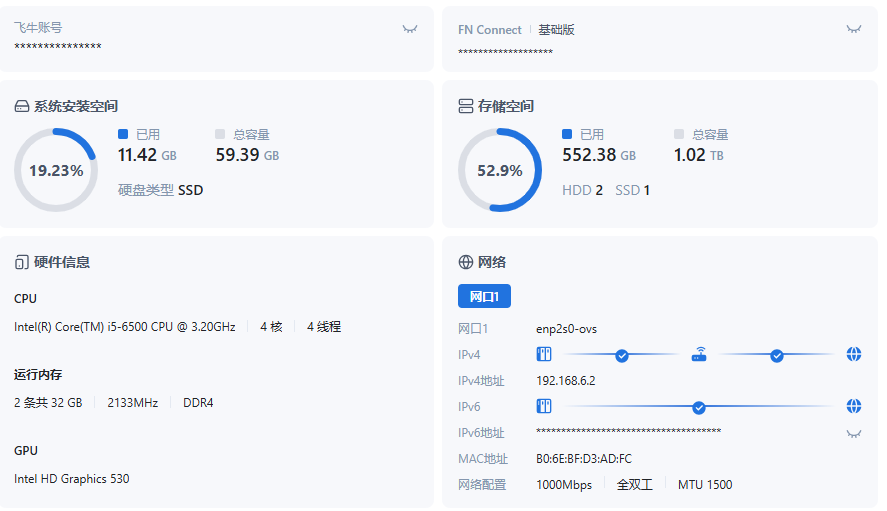887x511 pixels.
Task: Reveal the hidden FN Connect ID
Action: click(x=854, y=29)
